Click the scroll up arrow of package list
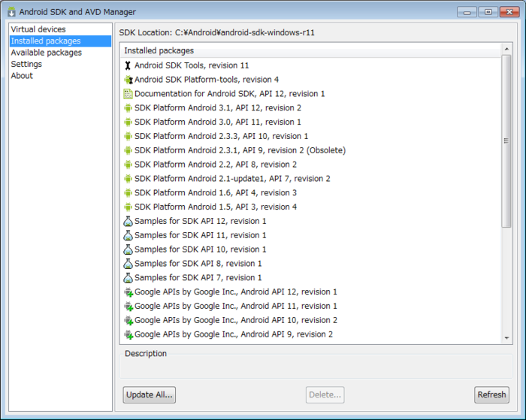The width and height of the screenshot is (526, 420). [x=506, y=49]
